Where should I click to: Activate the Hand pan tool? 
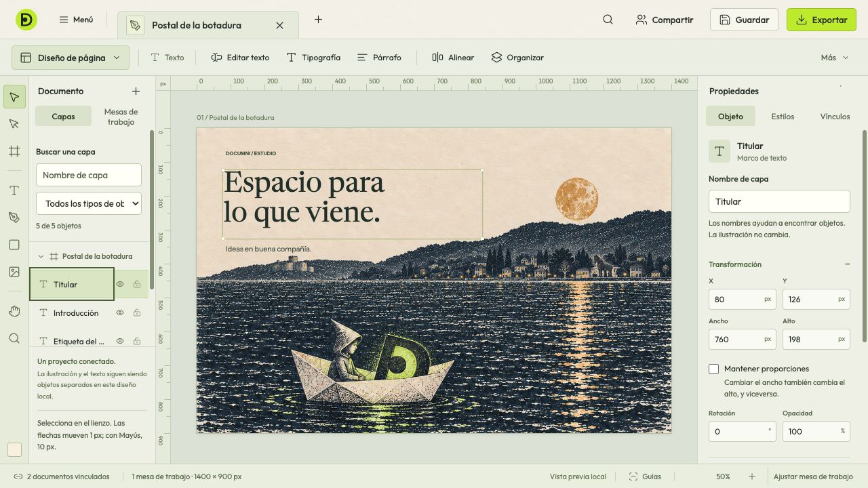(14, 311)
